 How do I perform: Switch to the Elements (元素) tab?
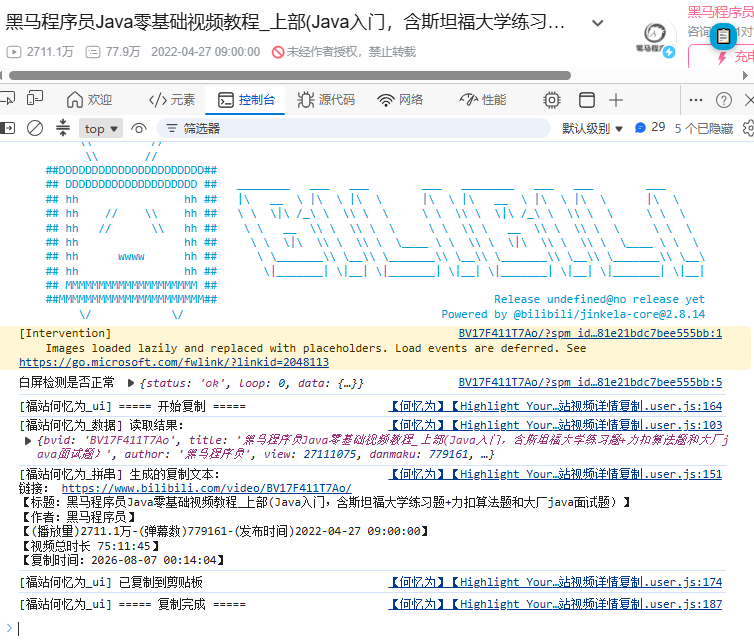coord(172,100)
